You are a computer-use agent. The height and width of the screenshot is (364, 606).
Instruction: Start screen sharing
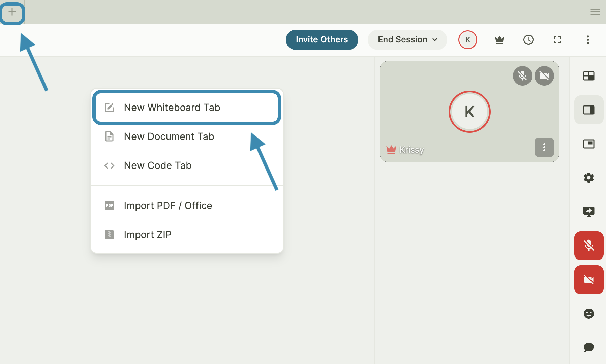(x=588, y=212)
